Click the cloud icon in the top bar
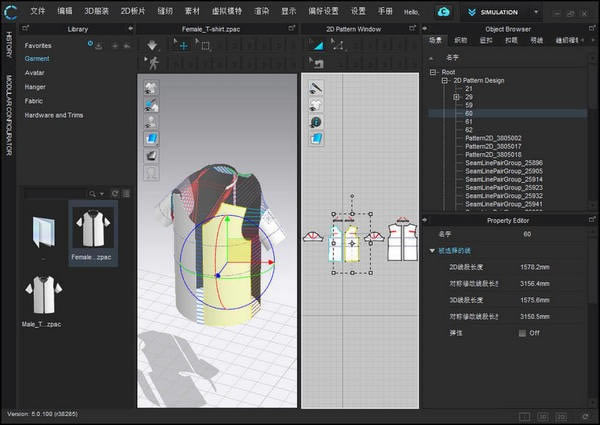Image resolution: width=600 pixels, height=425 pixels. (x=444, y=12)
